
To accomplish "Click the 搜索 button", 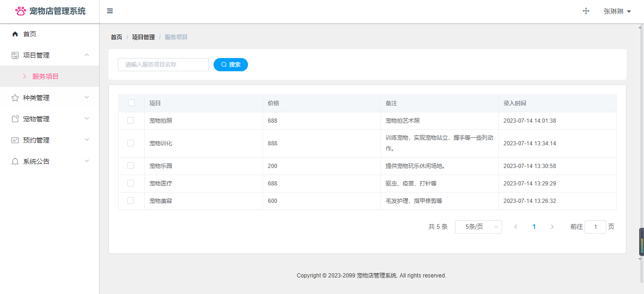I will [231, 65].
